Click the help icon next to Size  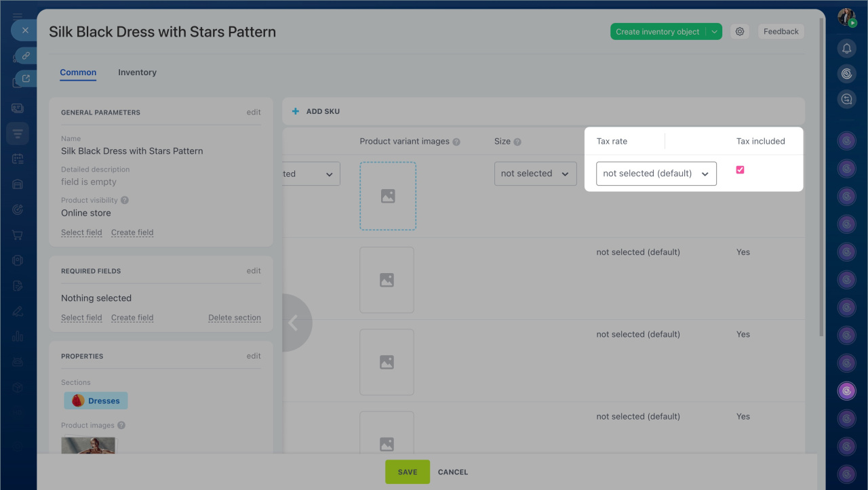point(517,142)
